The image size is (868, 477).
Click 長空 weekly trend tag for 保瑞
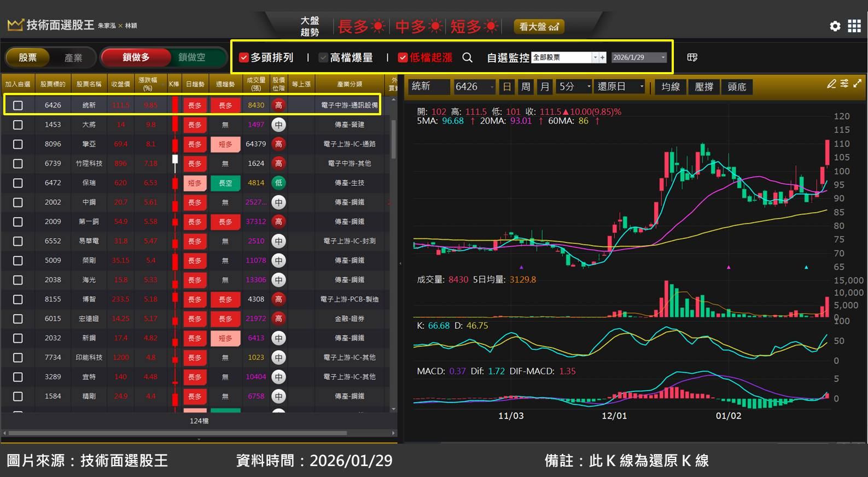[x=225, y=183]
